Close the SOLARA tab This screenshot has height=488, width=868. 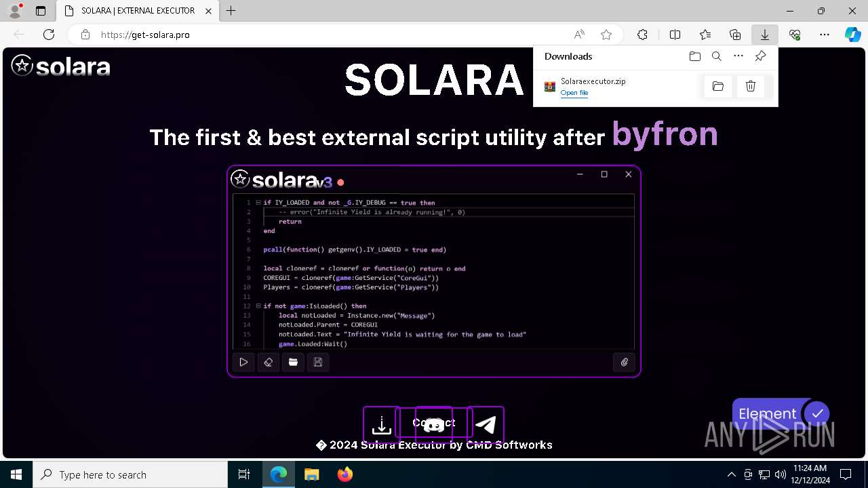click(208, 11)
